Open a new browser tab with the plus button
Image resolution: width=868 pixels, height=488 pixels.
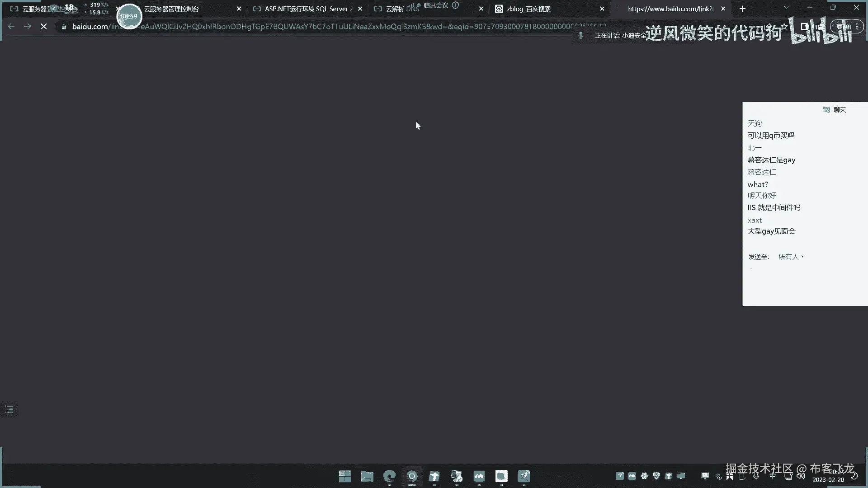pyautogui.click(x=742, y=9)
